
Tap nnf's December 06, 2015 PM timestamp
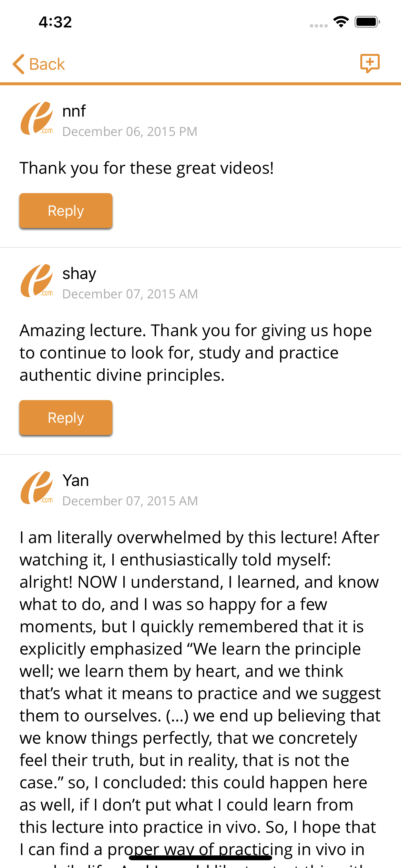click(x=130, y=131)
